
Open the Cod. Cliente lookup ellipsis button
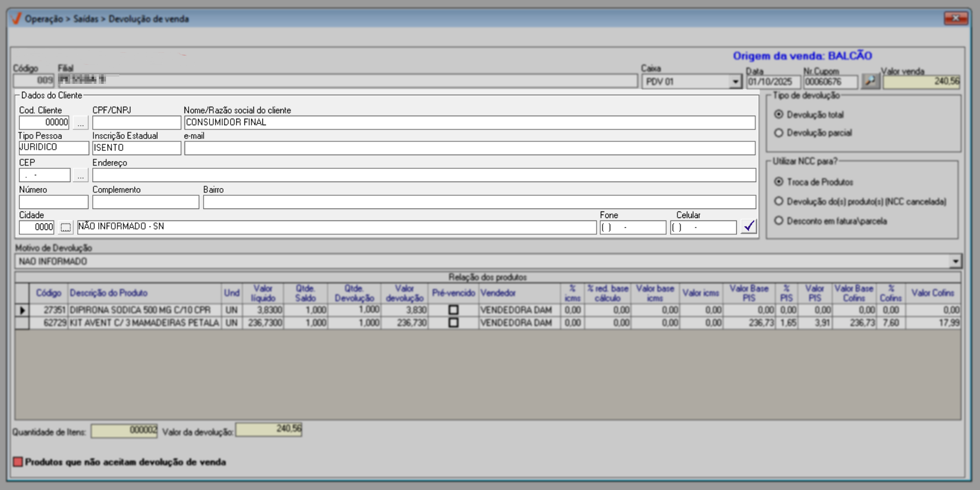pyautogui.click(x=80, y=123)
